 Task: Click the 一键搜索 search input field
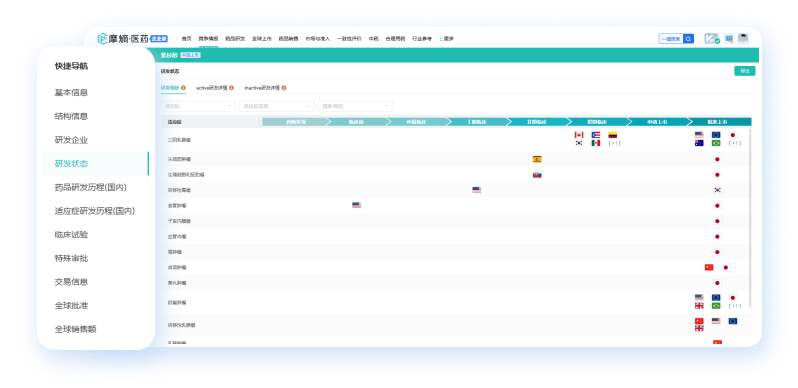pyautogui.click(x=671, y=39)
